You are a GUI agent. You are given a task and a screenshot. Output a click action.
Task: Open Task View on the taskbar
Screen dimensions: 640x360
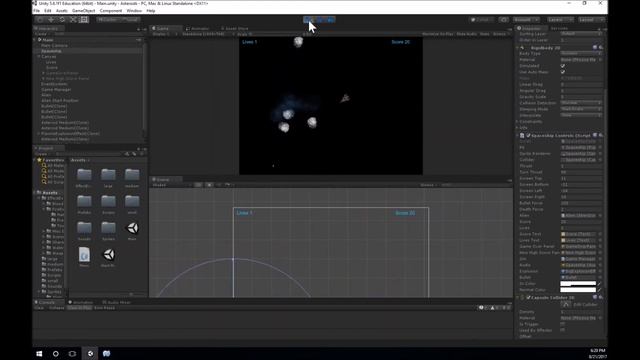pyautogui.click(x=72, y=353)
